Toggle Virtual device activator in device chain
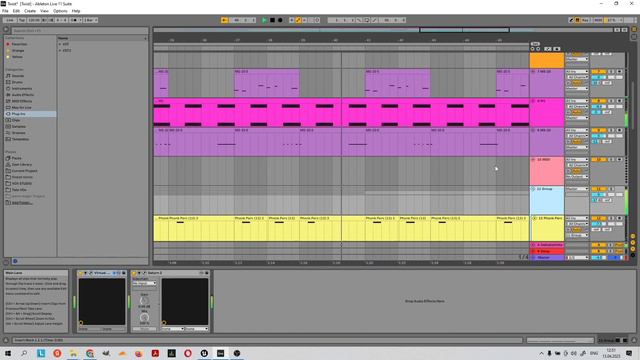 [x=81, y=273]
